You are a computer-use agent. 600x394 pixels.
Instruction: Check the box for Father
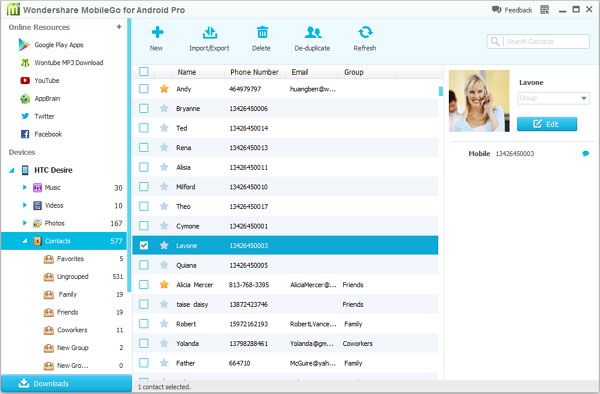144,363
